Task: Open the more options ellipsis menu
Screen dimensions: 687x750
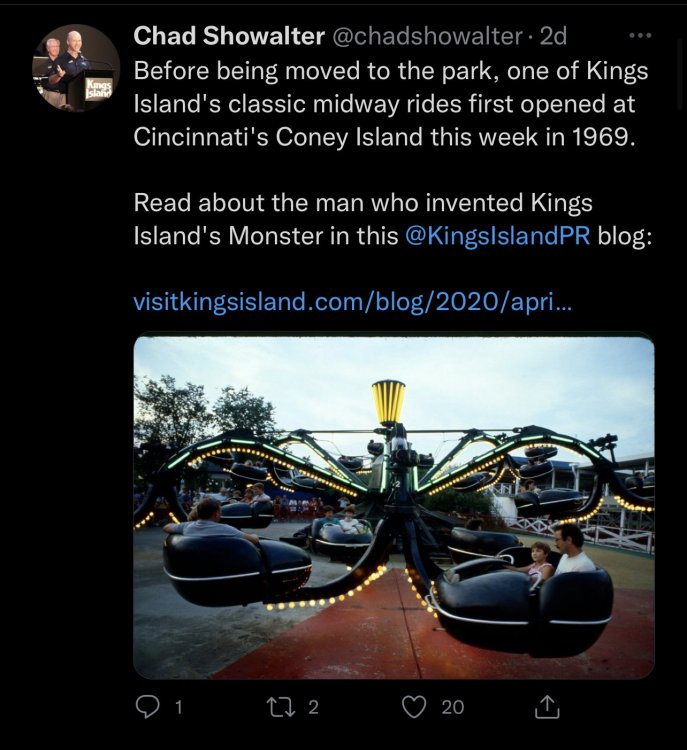Action: click(x=638, y=36)
